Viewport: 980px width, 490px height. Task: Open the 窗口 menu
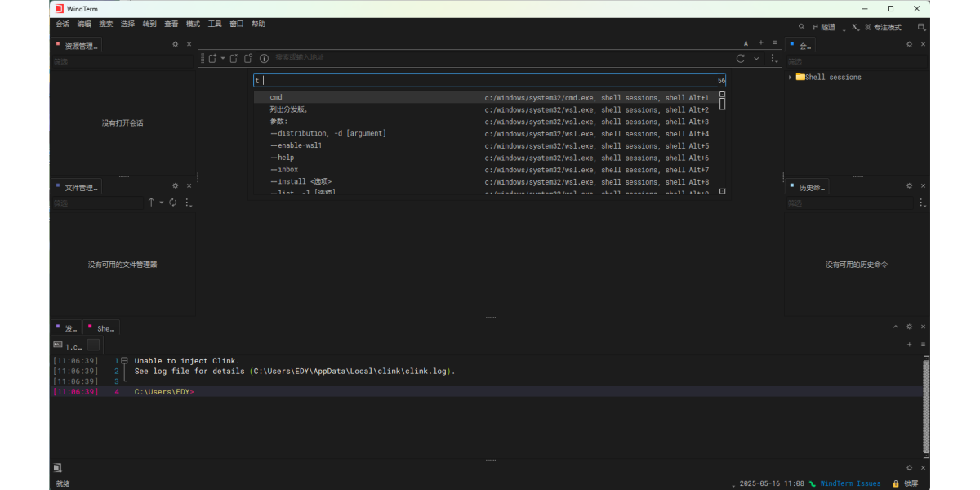(237, 24)
